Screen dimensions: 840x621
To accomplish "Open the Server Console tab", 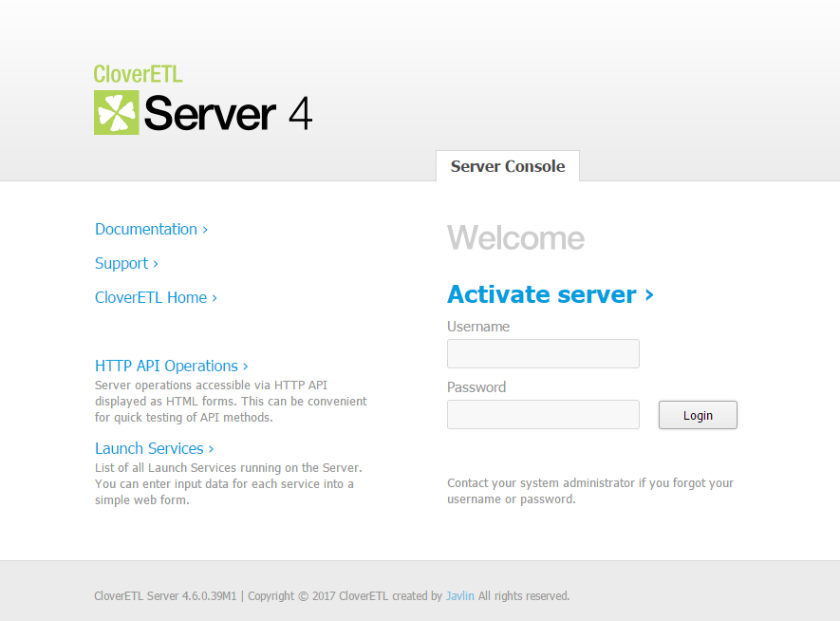I will (507, 166).
